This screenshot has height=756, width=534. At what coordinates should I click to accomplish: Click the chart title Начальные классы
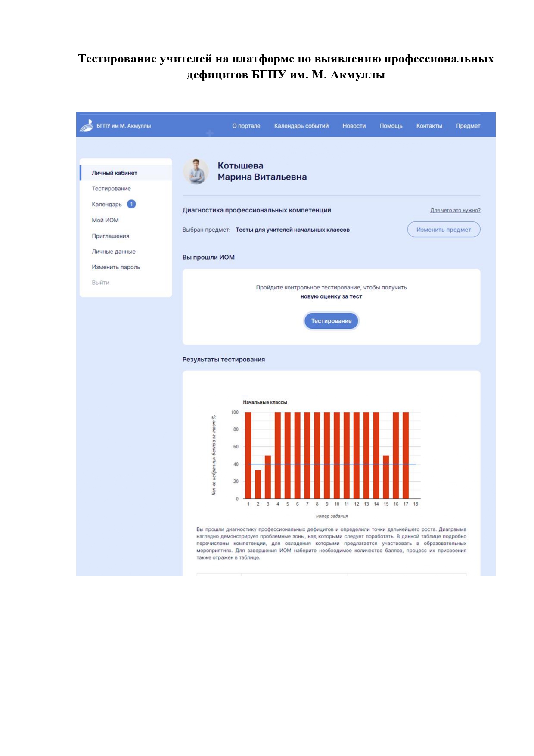265,402
